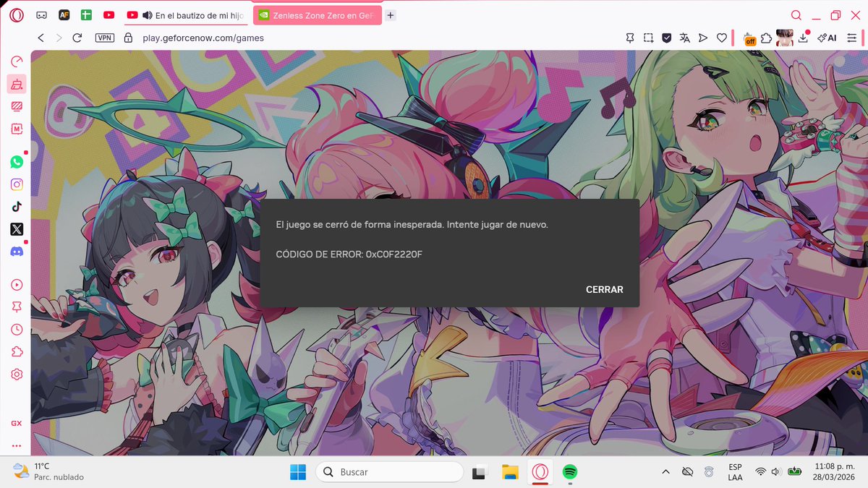Open the Flow send arrow icon
The height and width of the screenshot is (488, 868).
703,38
